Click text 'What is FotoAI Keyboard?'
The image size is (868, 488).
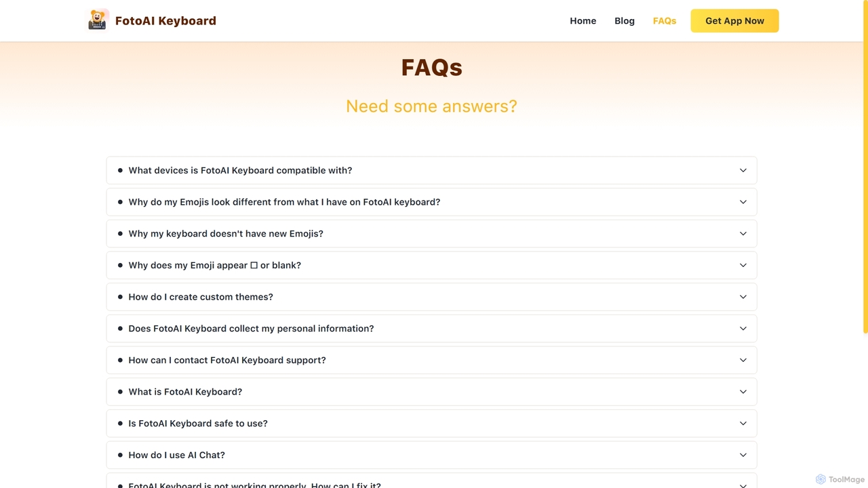185,392
